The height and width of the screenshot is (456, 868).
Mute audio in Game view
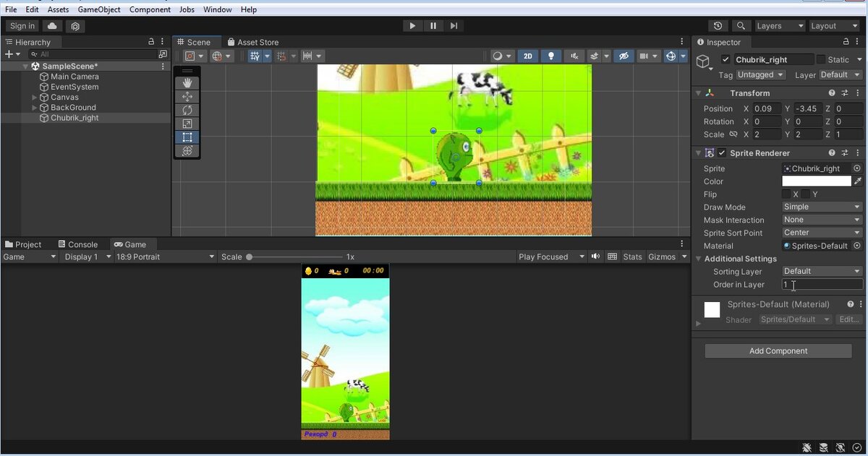595,257
